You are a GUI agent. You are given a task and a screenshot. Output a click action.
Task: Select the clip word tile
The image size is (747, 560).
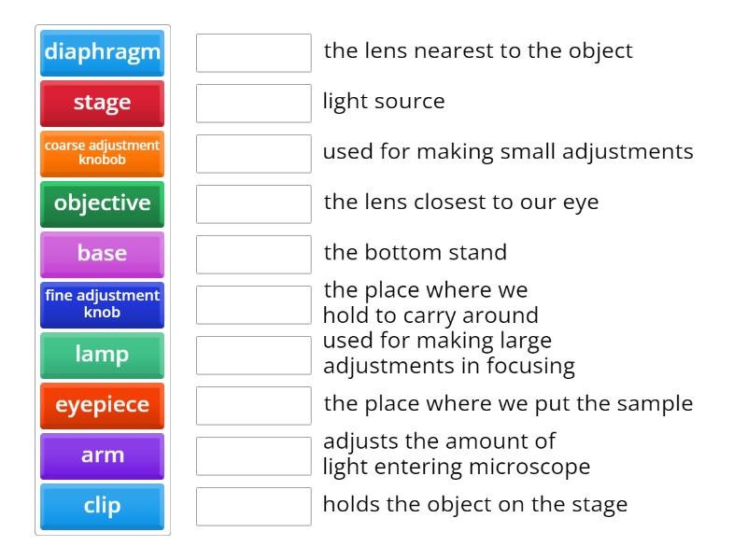[x=102, y=506]
